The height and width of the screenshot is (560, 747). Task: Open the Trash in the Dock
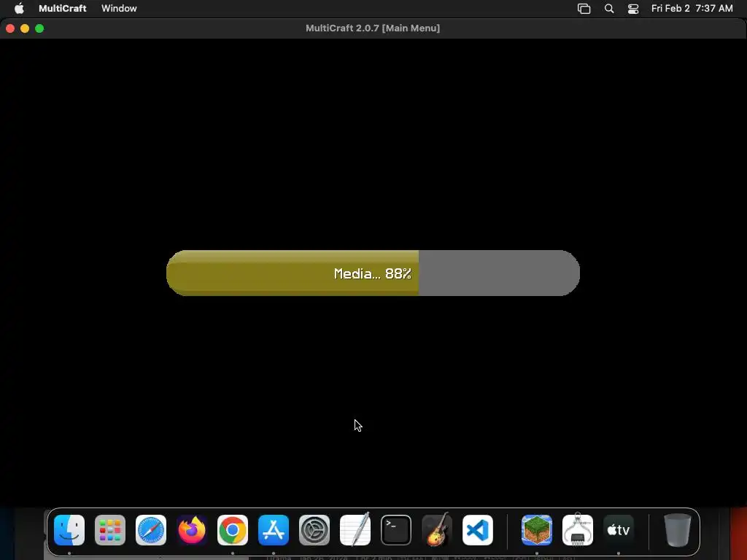tap(678, 530)
